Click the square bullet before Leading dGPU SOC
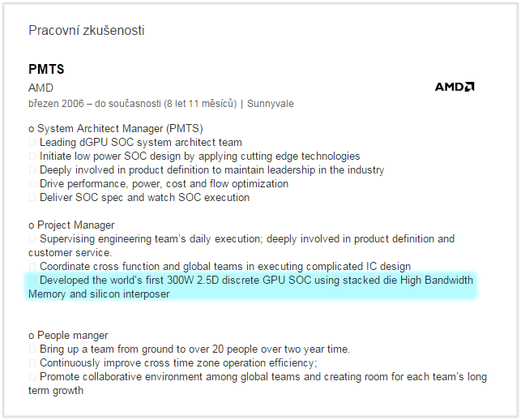This screenshot has height=420, width=521. click(32, 143)
